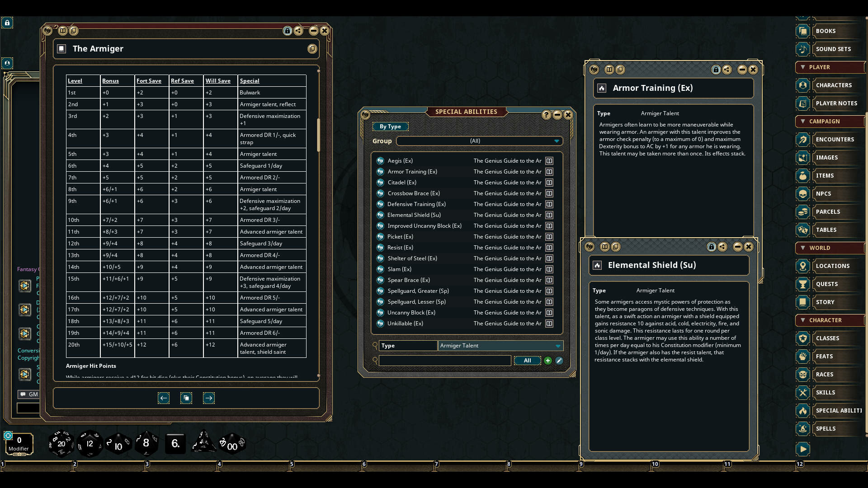Open the Encounters panel

click(835, 139)
